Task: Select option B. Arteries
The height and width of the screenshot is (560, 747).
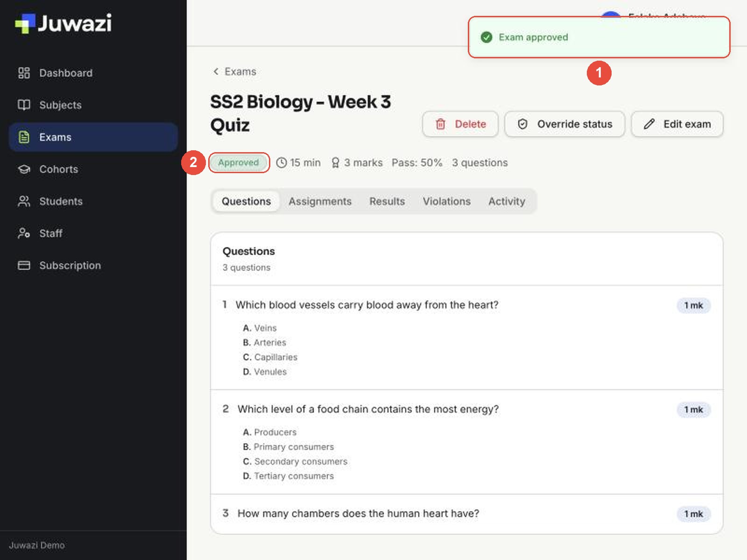Action: coord(264,343)
